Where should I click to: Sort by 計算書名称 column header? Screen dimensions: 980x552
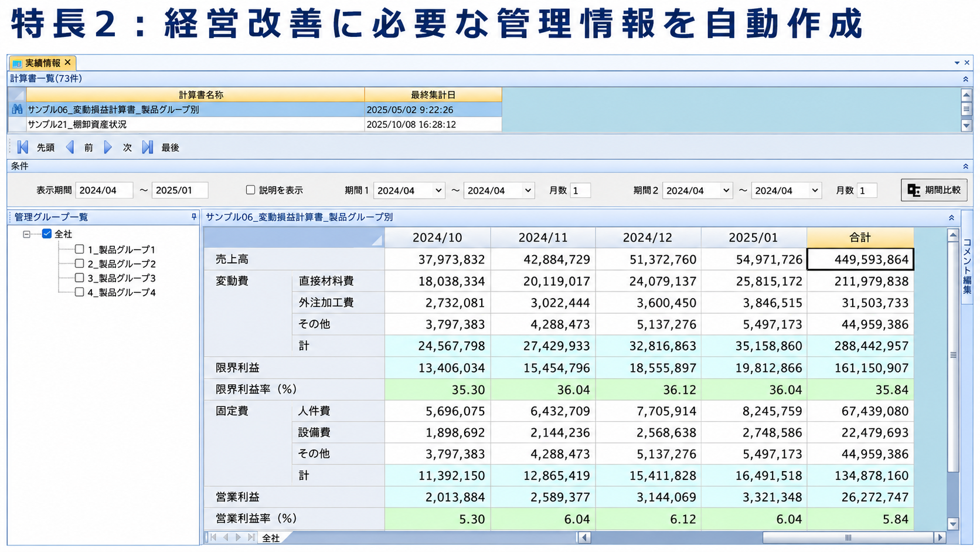pyautogui.click(x=196, y=94)
